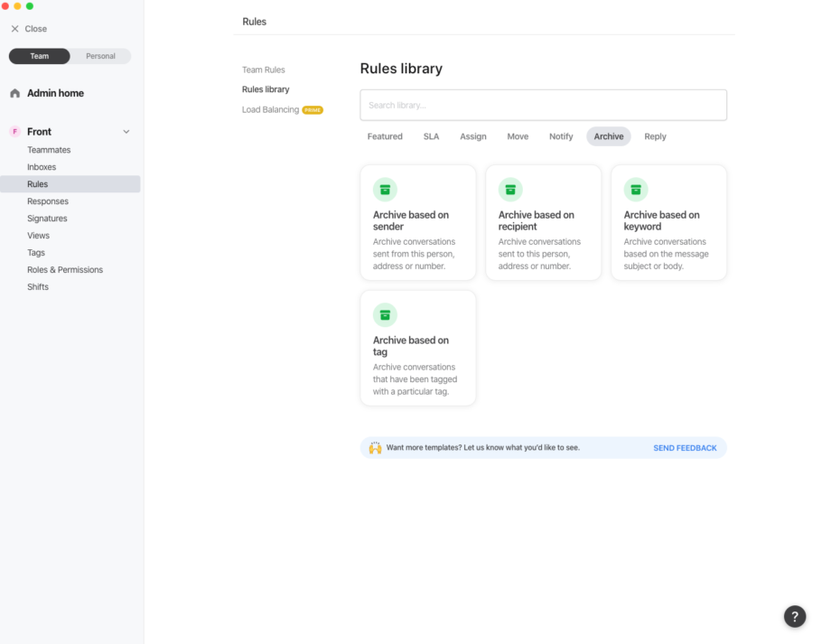Viewport: 822px width, 644px height.
Task: Go to Teammates in sidebar
Action: point(49,150)
